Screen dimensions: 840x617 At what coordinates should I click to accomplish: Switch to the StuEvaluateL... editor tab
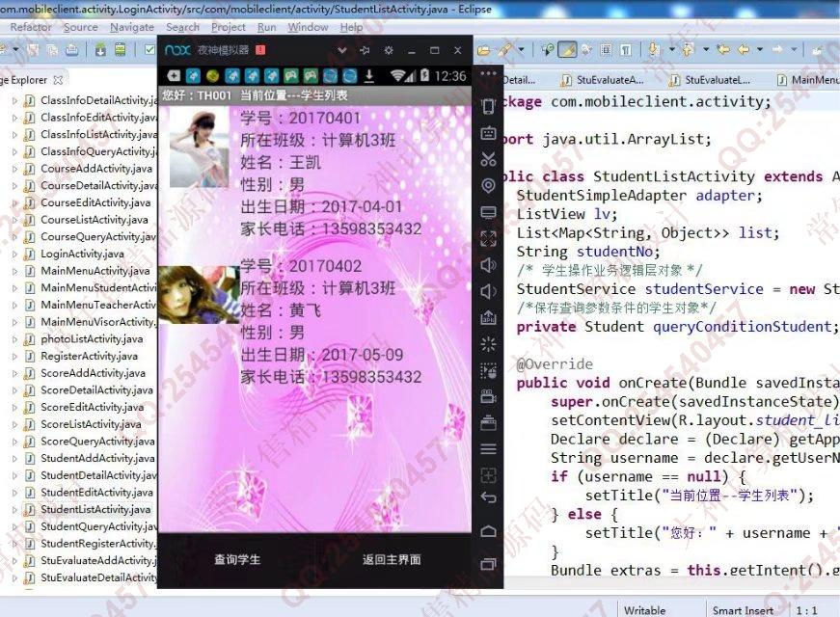(x=717, y=80)
